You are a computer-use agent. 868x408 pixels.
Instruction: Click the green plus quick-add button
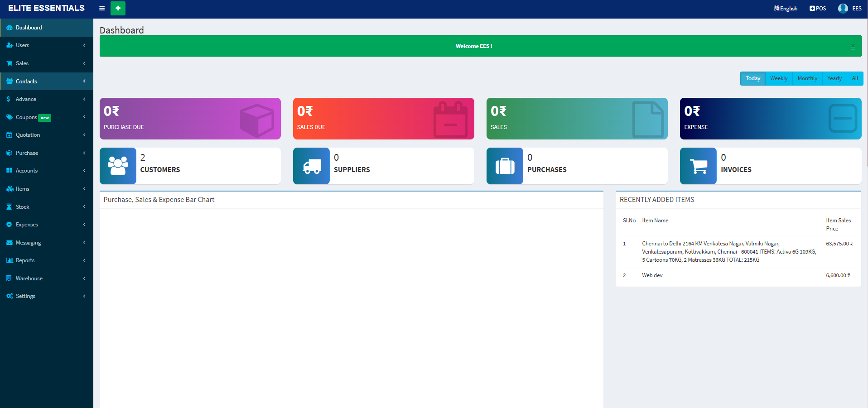(118, 8)
